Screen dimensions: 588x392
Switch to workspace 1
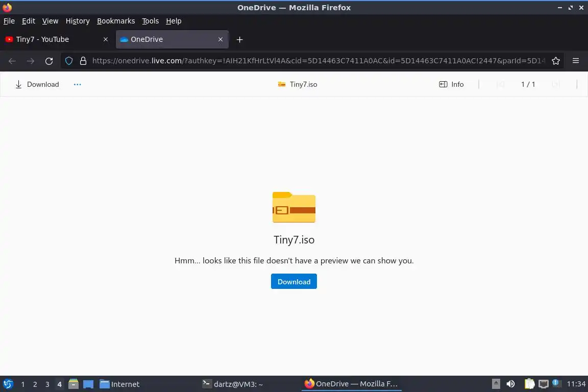[x=23, y=384]
